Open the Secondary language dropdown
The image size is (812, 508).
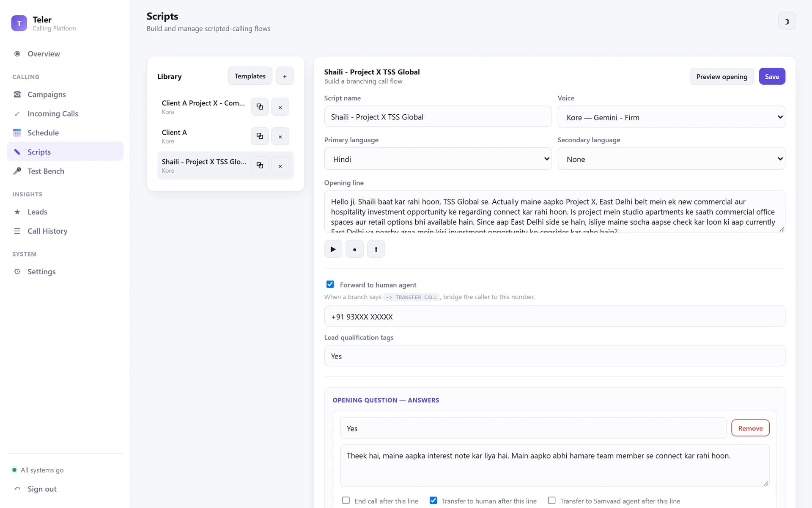point(671,159)
